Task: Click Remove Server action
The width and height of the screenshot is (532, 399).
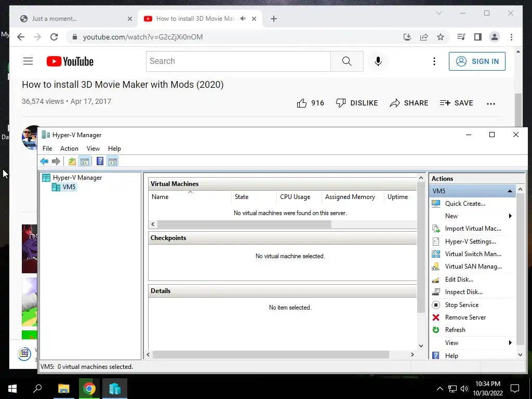Action: (465, 317)
